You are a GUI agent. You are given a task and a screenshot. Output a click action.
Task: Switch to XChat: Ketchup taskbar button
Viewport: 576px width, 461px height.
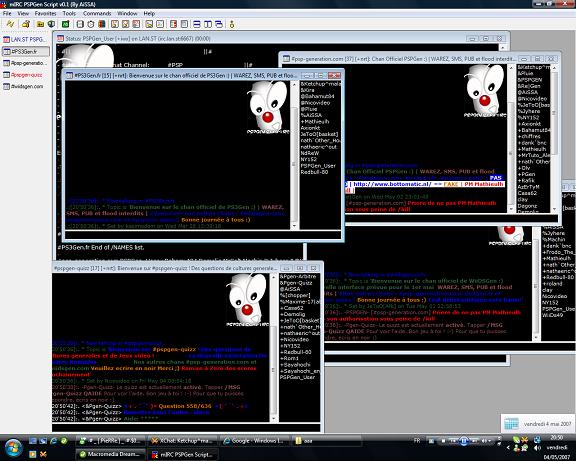(x=183, y=440)
